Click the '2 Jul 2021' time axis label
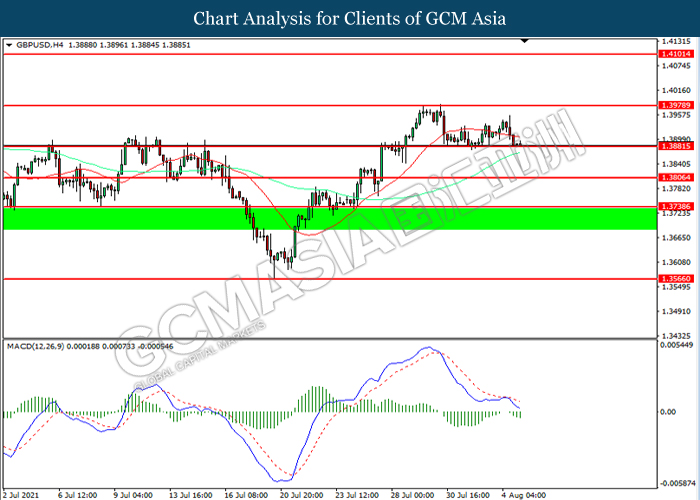 pos(21,495)
